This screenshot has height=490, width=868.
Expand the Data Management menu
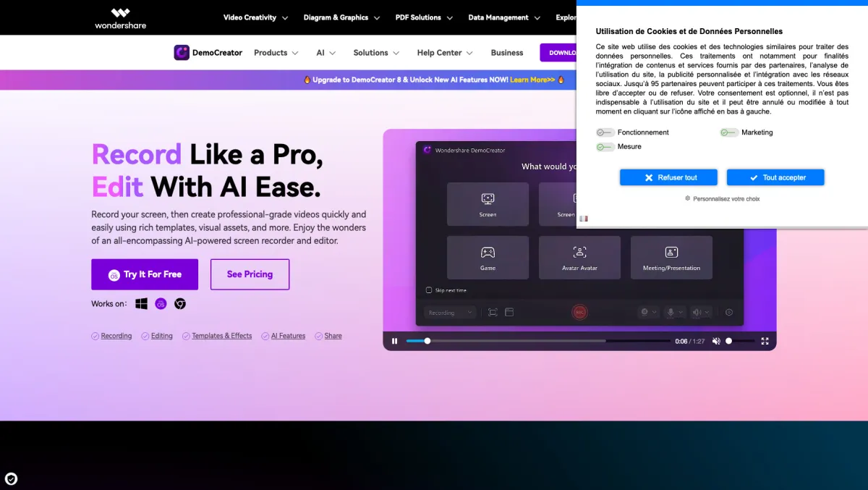[x=503, y=17]
